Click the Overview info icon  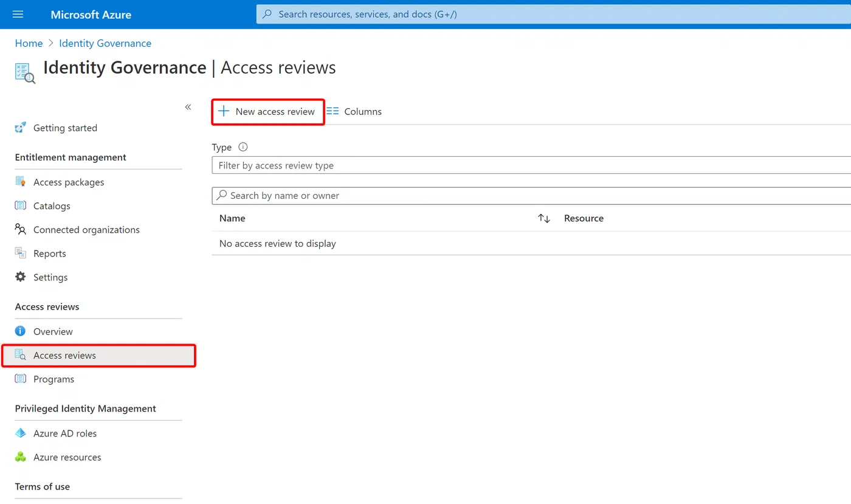tap(21, 331)
